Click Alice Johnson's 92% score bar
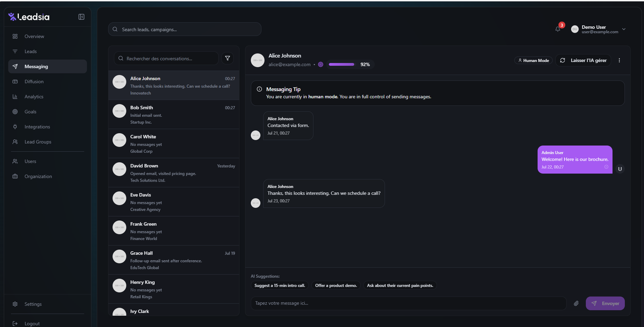Screen dimensions: 644x327 pos(341,64)
